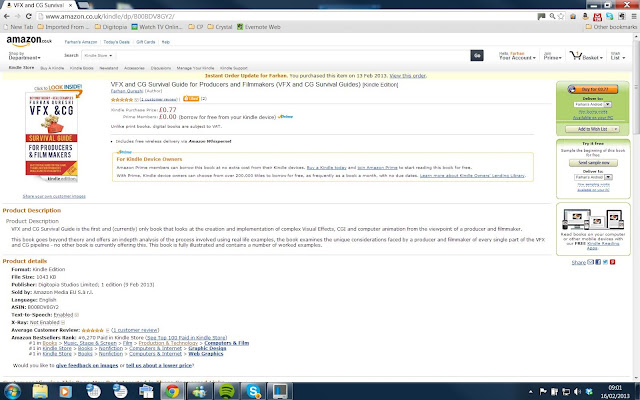Open the Add to Wish List dropdown arrow
The height and width of the screenshot is (400, 640).
click(616, 129)
